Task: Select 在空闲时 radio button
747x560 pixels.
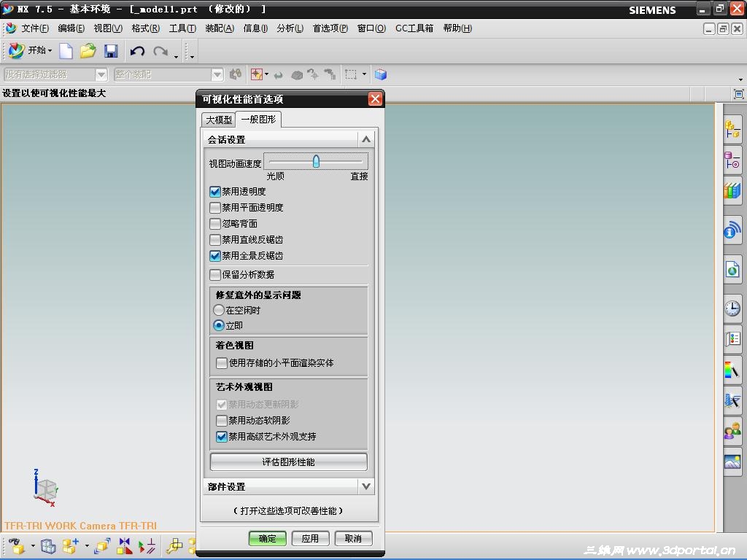Action: point(219,310)
